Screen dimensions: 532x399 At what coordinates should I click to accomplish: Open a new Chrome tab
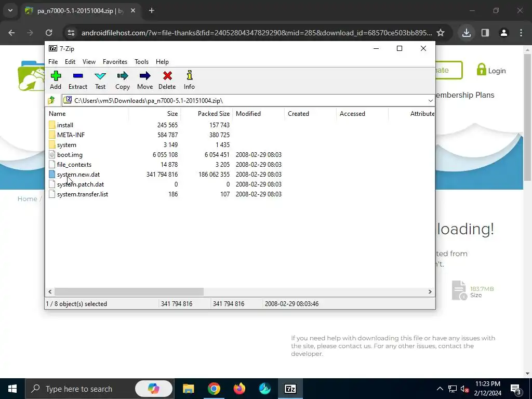point(152,10)
